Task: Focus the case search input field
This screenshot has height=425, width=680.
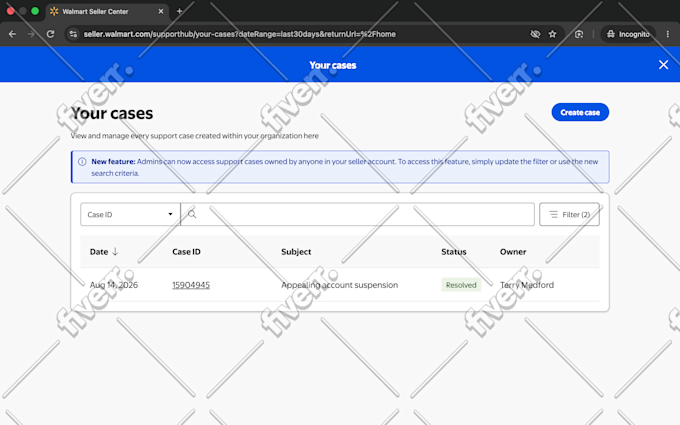Action: pyautogui.click(x=358, y=214)
